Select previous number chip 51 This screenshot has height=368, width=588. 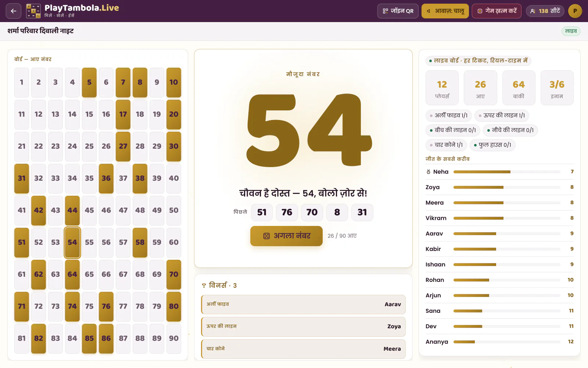[x=262, y=212]
